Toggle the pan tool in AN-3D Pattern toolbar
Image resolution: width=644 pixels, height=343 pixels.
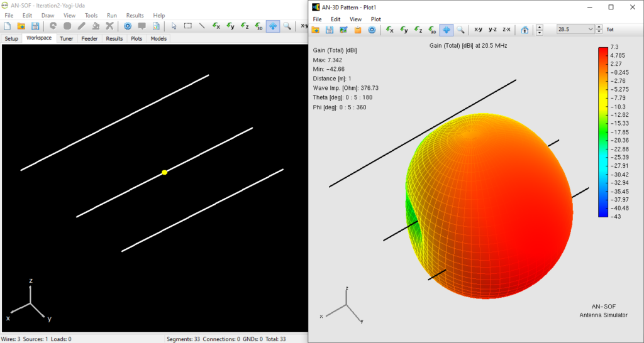click(447, 30)
